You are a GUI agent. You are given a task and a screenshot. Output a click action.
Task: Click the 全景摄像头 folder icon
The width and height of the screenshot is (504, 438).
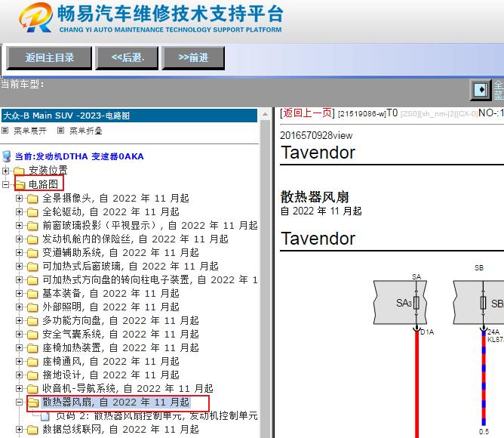[32, 199]
